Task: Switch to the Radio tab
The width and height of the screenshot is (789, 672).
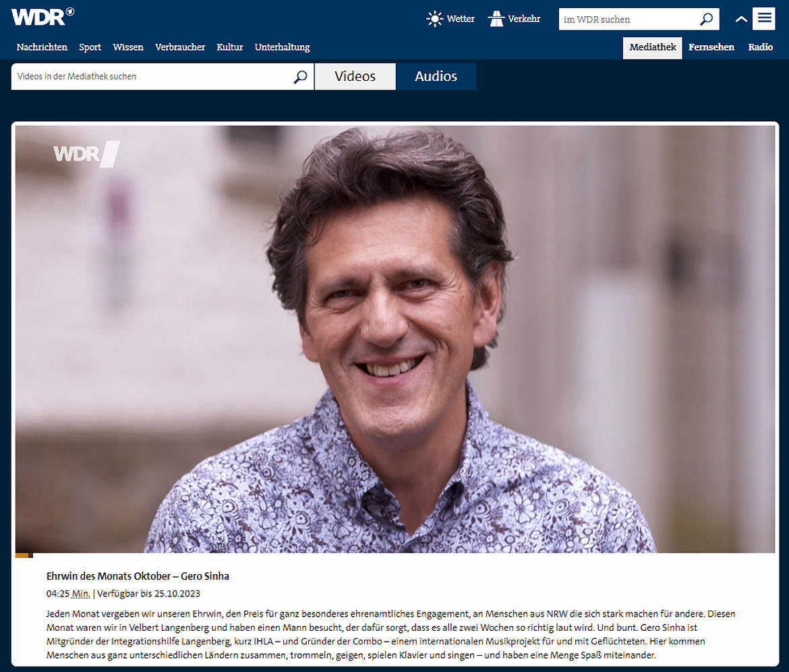Action: click(760, 47)
